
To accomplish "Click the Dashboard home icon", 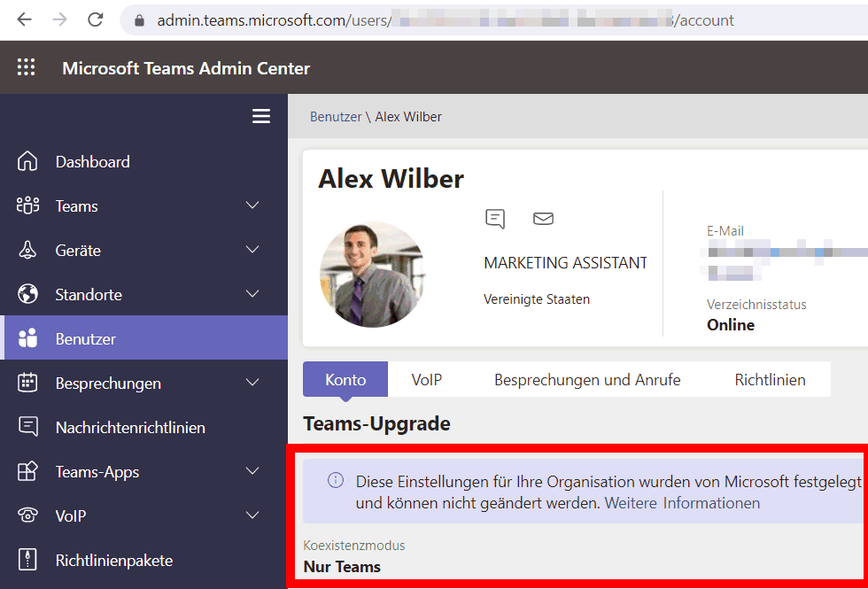I will tap(27, 161).
